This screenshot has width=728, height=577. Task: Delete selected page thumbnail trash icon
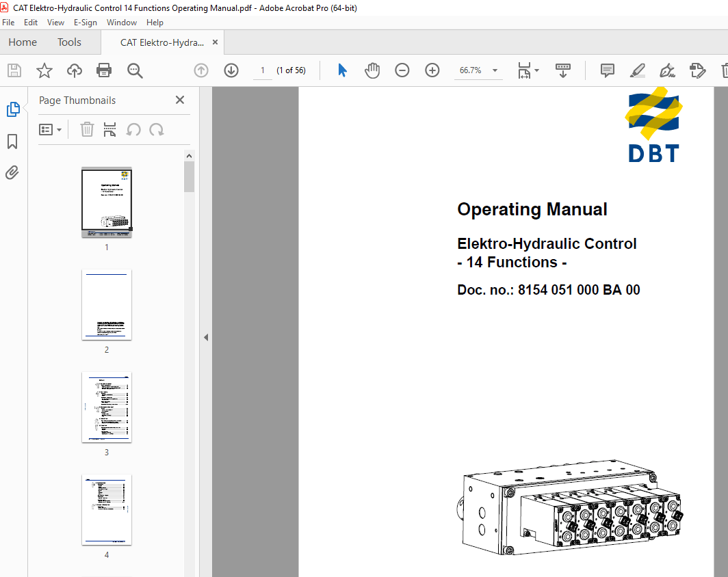pos(87,129)
